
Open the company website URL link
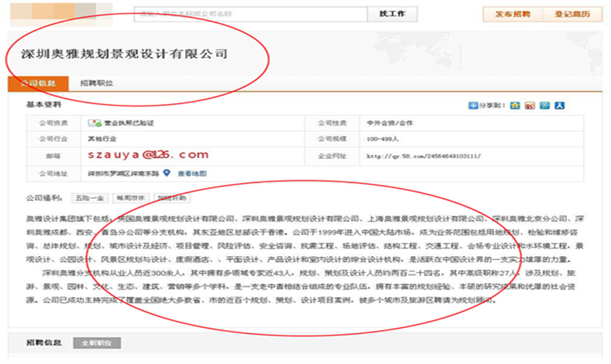pyautogui.click(x=423, y=156)
